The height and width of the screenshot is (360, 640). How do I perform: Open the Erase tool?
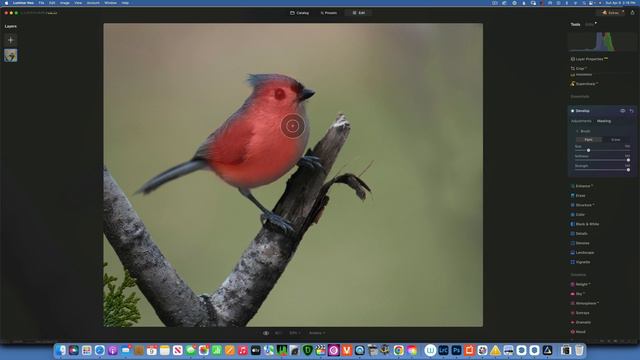578,196
